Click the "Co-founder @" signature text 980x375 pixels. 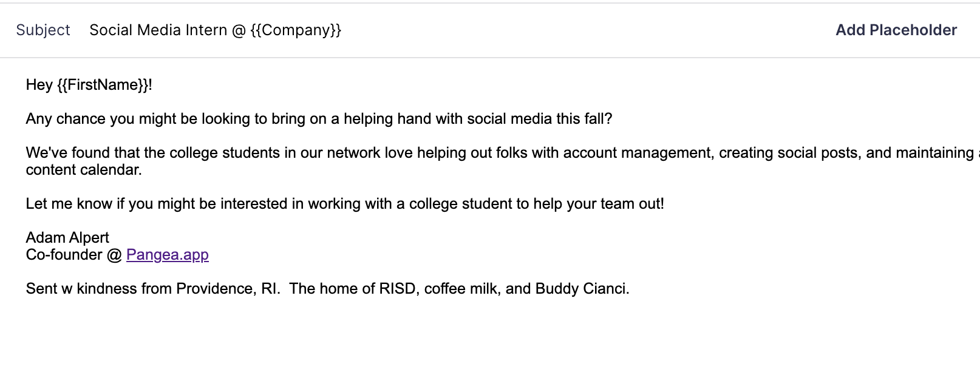click(x=73, y=255)
